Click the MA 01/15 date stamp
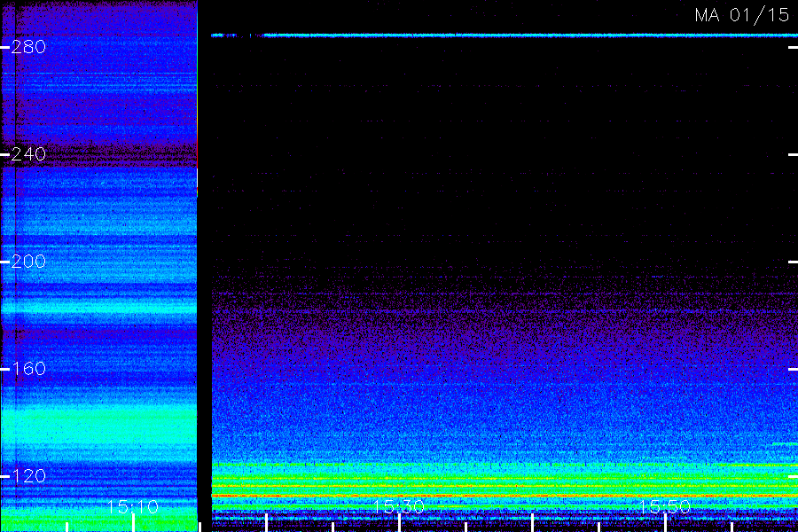Screen dimensions: 798x532 pyautogui.click(x=742, y=15)
